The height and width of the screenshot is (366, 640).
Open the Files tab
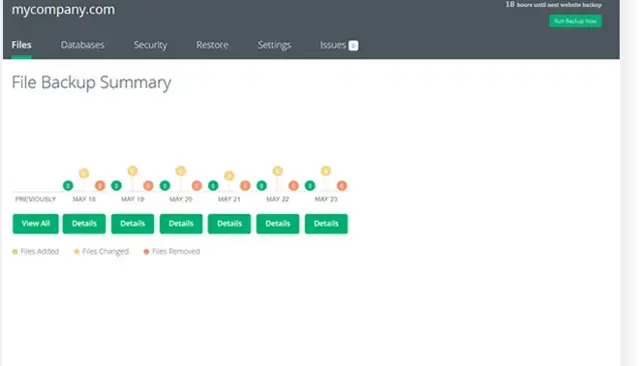click(x=21, y=45)
